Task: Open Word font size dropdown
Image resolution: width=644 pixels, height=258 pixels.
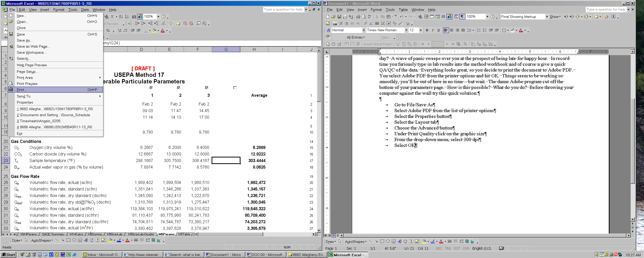Action: tap(420, 30)
